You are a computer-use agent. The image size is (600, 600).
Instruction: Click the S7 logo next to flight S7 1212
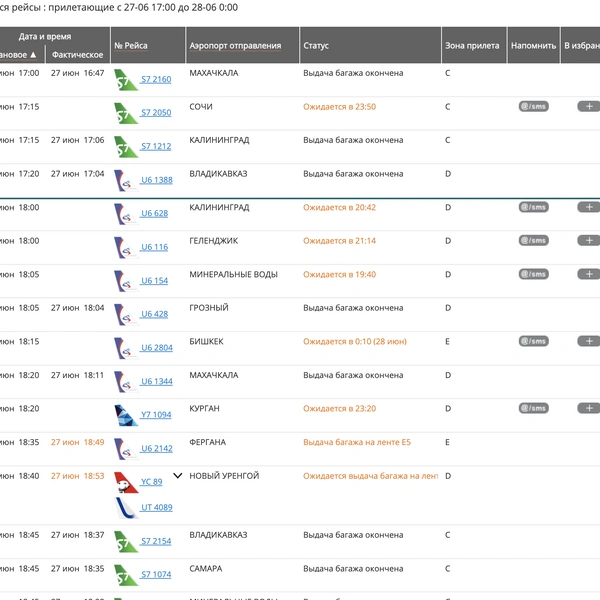point(126,147)
